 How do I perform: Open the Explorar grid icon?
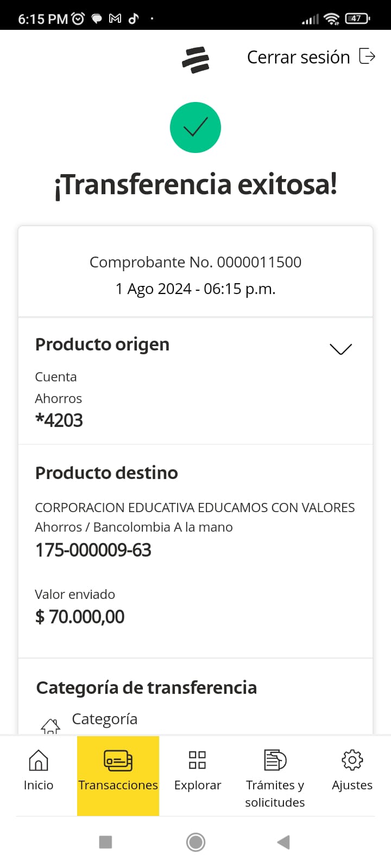click(197, 760)
